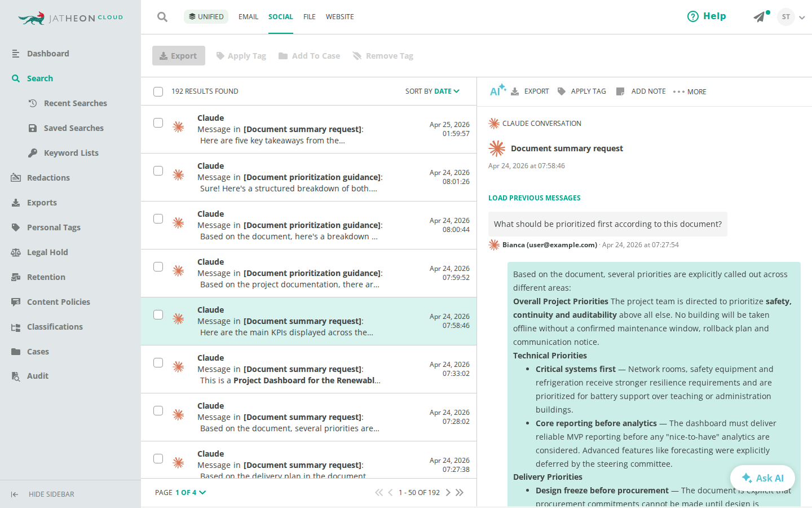Click Add Note in conversation toolbar
This screenshot has width=812, height=508.
click(x=641, y=91)
